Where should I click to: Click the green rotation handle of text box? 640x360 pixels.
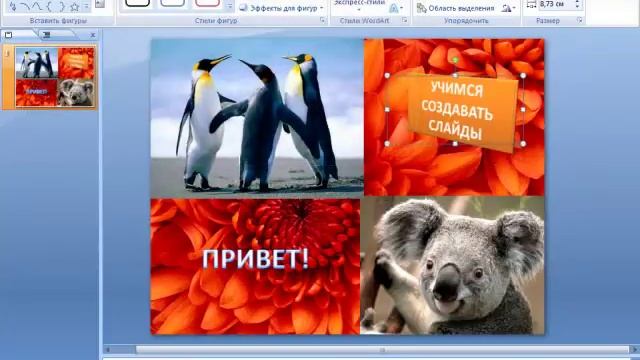click(x=455, y=60)
